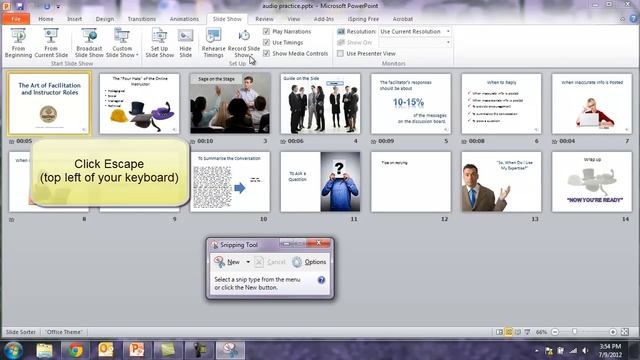Click zoom out minus button
Screen dimensions: 640x360
coord(555,332)
